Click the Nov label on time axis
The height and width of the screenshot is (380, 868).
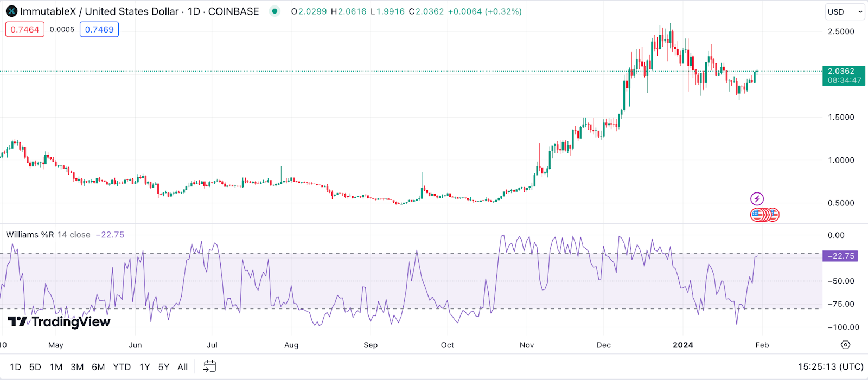click(527, 345)
